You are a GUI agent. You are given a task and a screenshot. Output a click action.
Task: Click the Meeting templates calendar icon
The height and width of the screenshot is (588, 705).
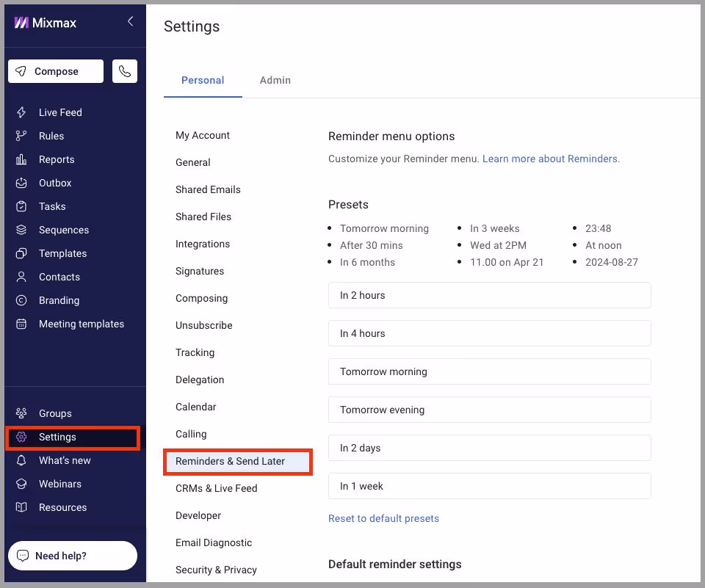tap(21, 324)
